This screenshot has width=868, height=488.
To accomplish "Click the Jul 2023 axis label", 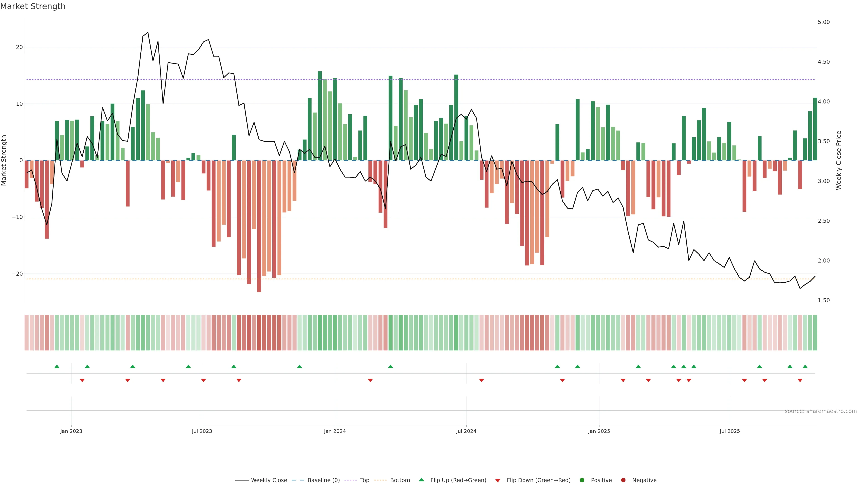I will [x=202, y=431].
